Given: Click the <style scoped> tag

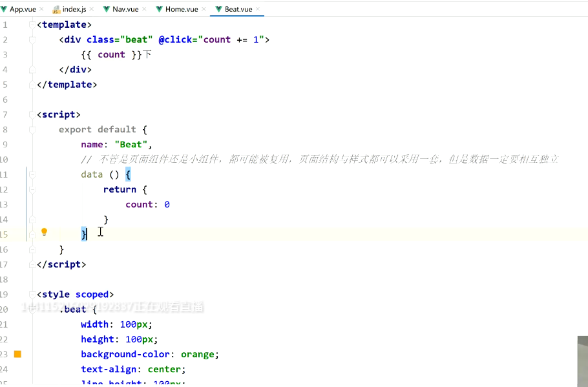Looking at the screenshot, I should point(76,295).
